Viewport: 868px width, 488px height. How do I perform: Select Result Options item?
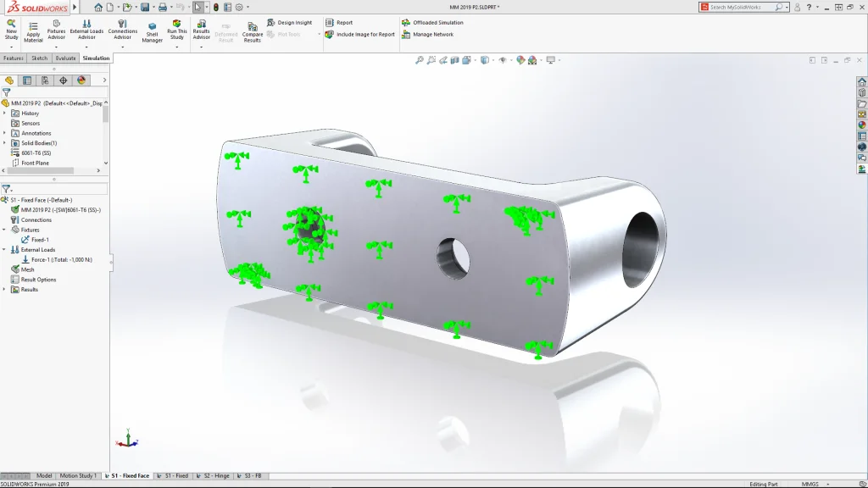click(33, 280)
